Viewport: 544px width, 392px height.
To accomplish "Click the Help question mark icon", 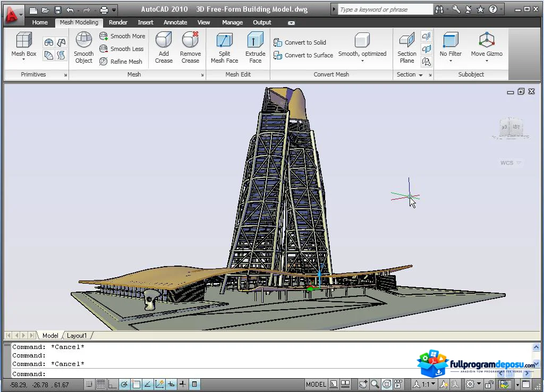I will (492, 10).
